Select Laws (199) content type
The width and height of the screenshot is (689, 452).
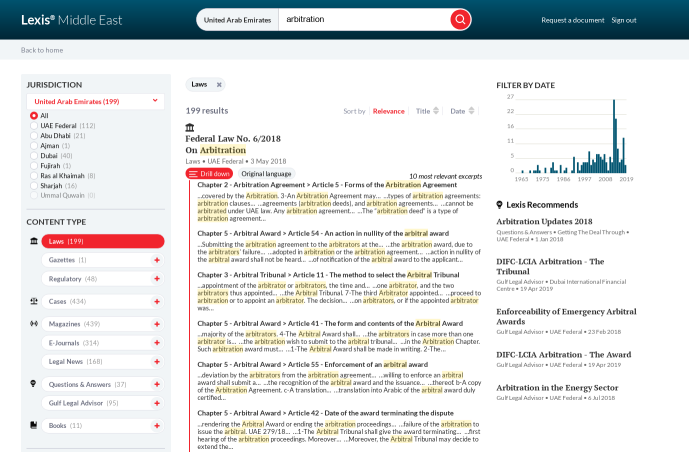(103, 241)
